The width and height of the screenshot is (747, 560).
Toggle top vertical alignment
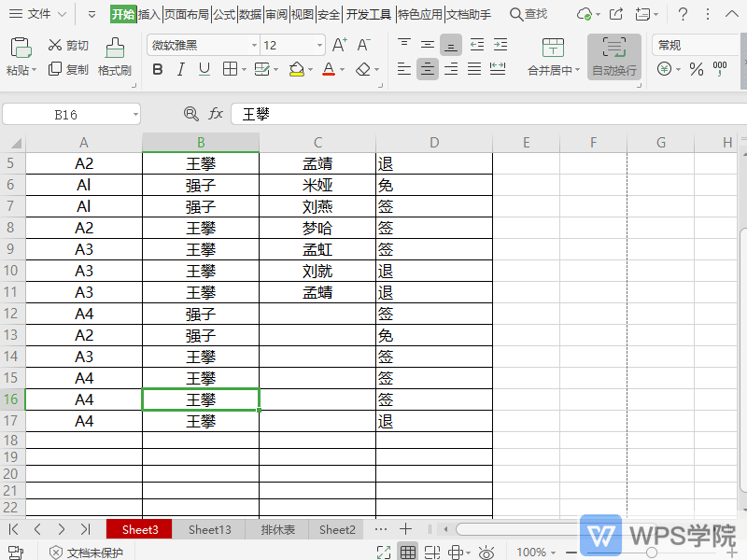pos(404,42)
